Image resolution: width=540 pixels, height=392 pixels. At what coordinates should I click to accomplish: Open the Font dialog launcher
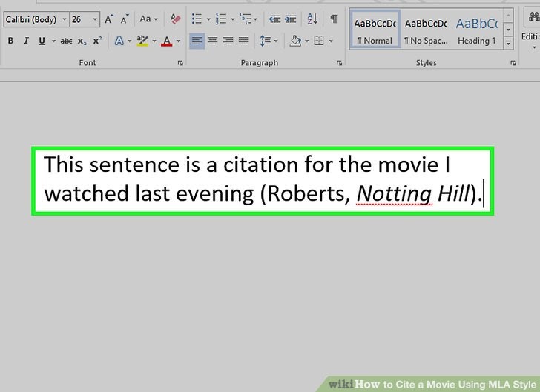(180, 63)
